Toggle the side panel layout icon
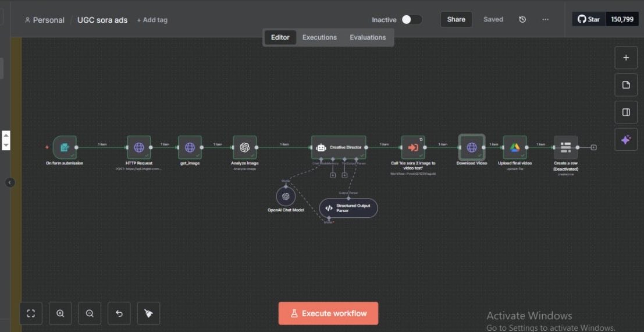644x332 pixels. (626, 112)
